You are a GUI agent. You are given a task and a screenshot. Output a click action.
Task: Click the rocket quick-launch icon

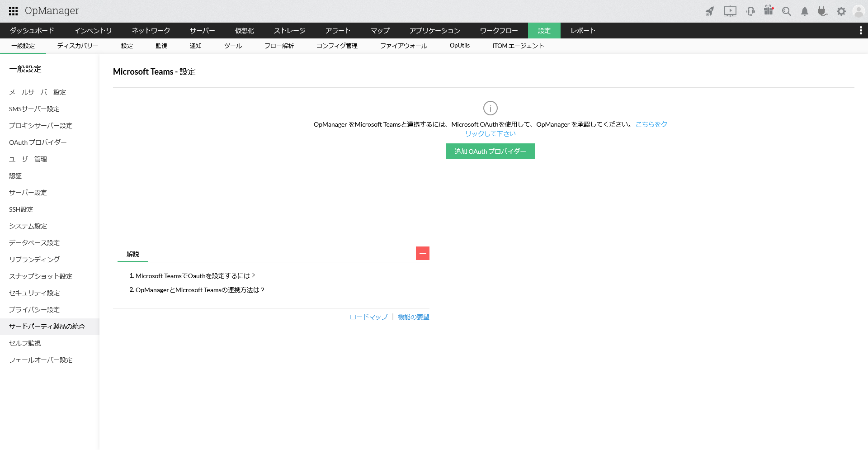[x=710, y=11]
